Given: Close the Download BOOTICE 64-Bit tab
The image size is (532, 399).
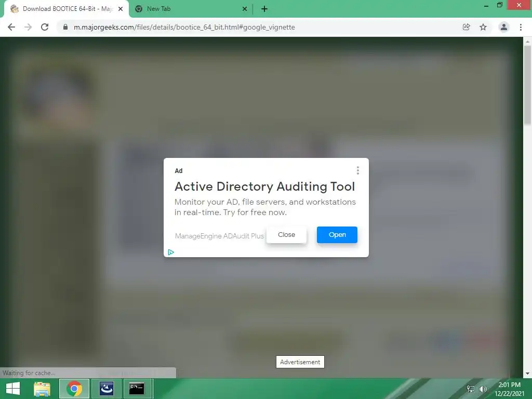Looking at the screenshot, I should (x=121, y=9).
